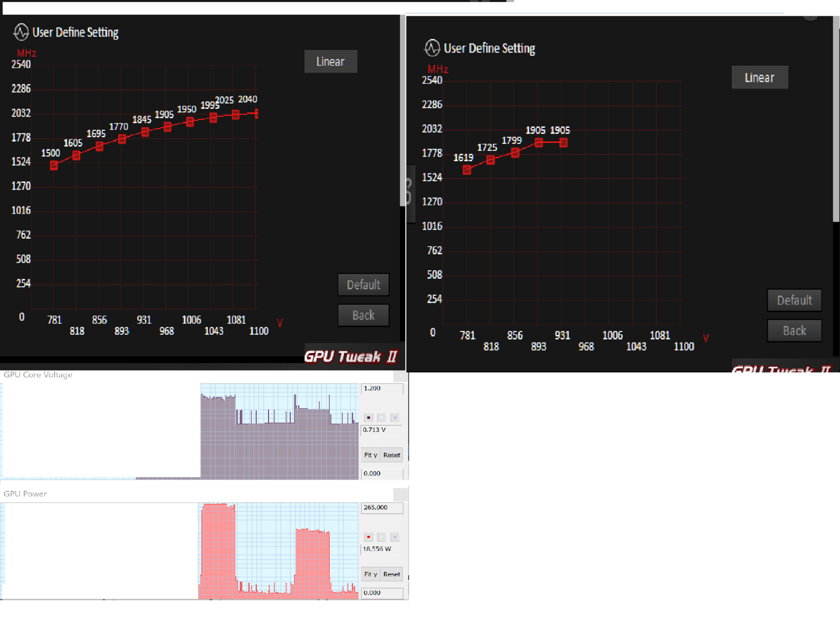Select the 1619 MHz curve point, right window
Screen dimensions: 840x620
coord(467,170)
